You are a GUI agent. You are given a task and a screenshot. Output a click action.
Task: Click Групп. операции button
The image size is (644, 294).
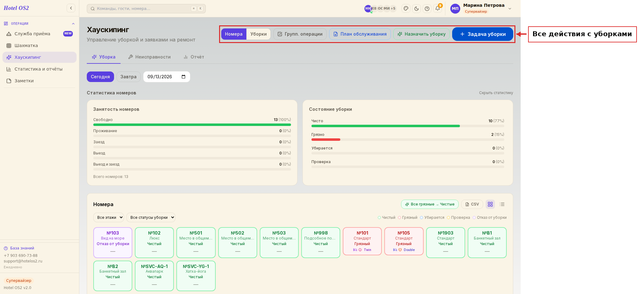(300, 34)
